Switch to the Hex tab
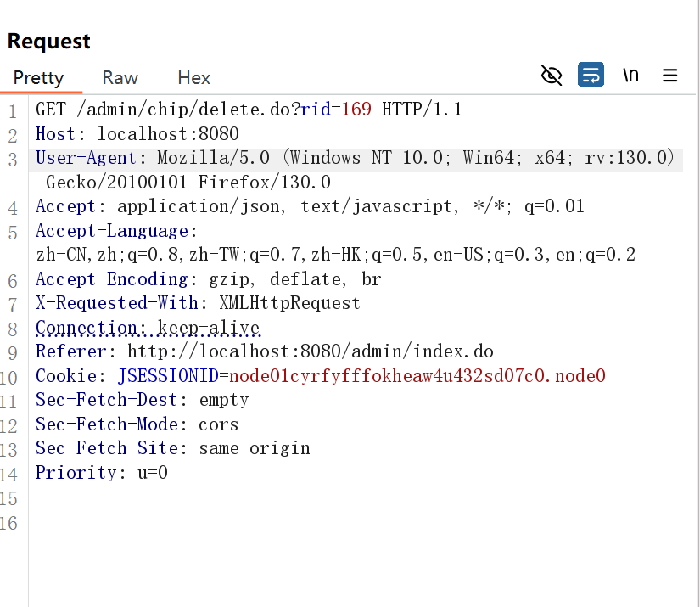 tap(193, 78)
